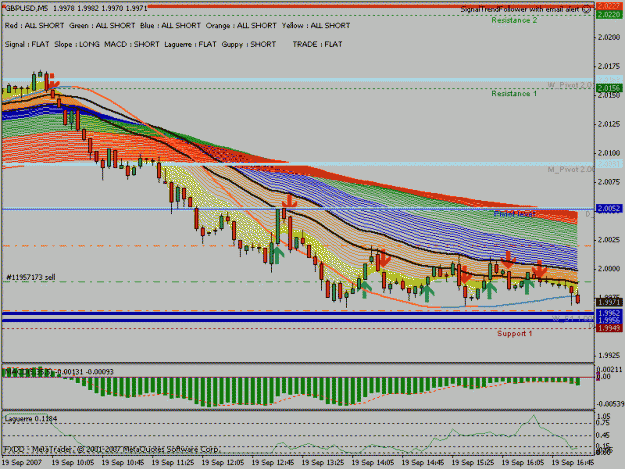Click the 'M_Pivot' gray label
This screenshot has width=625, height=469.
pos(570,170)
